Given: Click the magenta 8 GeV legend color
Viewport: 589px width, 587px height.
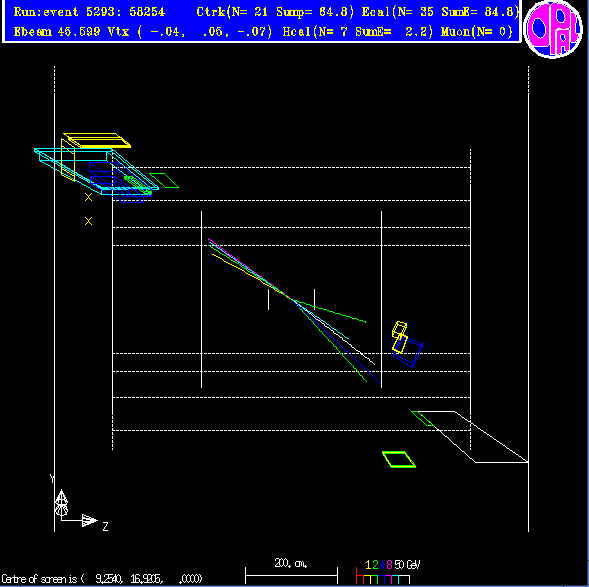Looking at the screenshot, I should [389, 564].
